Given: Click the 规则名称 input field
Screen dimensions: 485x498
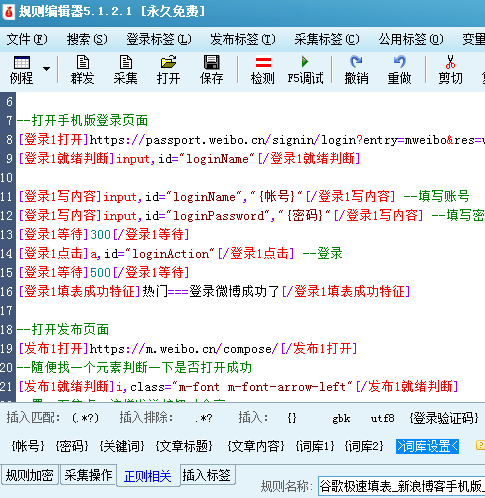Looking at the screenshot, I should (x=401, y=486).
